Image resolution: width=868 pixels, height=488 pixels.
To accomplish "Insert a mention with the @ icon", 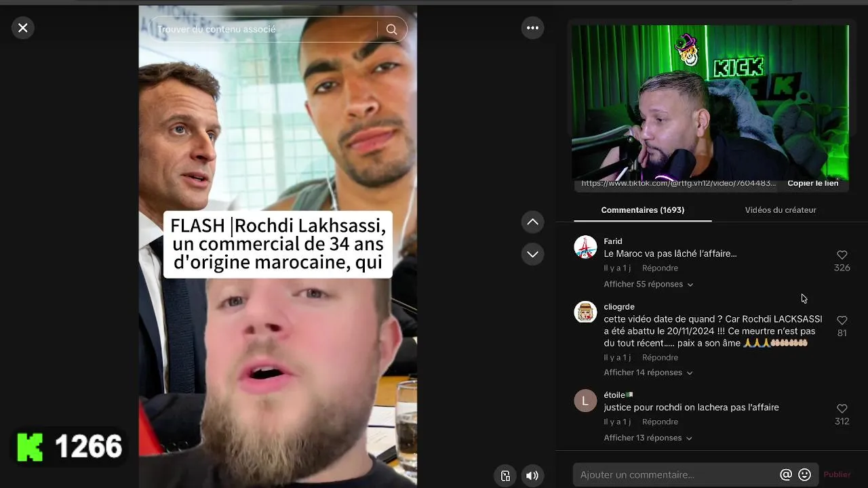I will pos(786,474).
